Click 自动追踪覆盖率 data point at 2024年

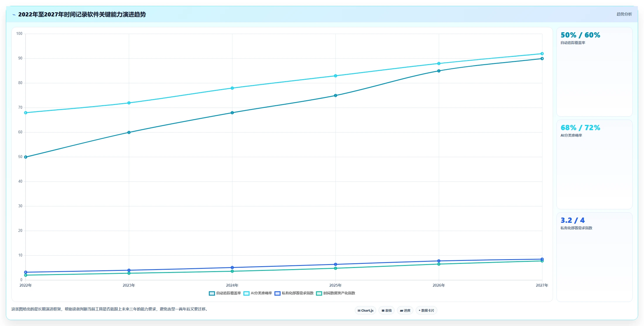tap(232, 113)
